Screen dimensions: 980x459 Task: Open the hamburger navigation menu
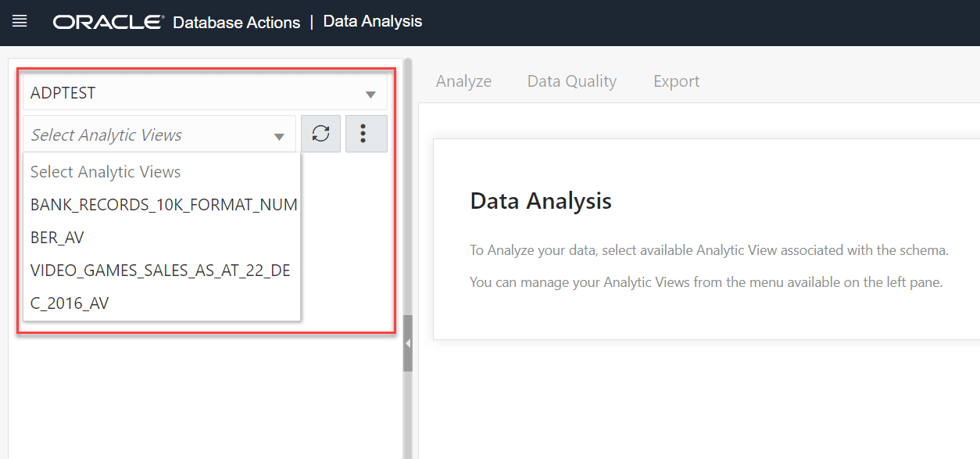tap(20, 21)
